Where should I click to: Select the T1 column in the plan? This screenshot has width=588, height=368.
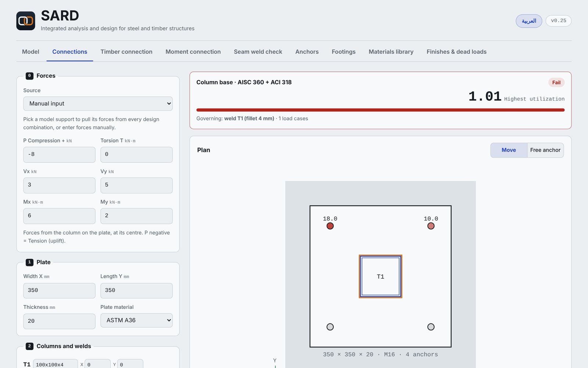[x=380, y=276]
